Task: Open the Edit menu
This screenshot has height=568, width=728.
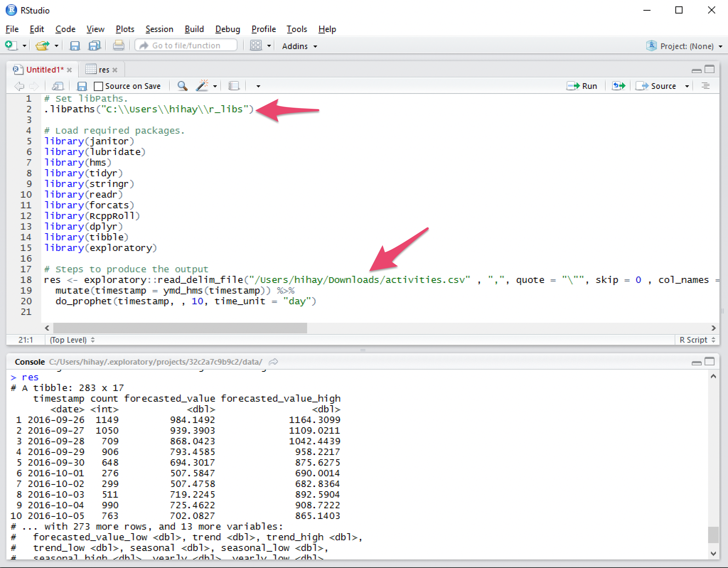Action: coord(37,29)
